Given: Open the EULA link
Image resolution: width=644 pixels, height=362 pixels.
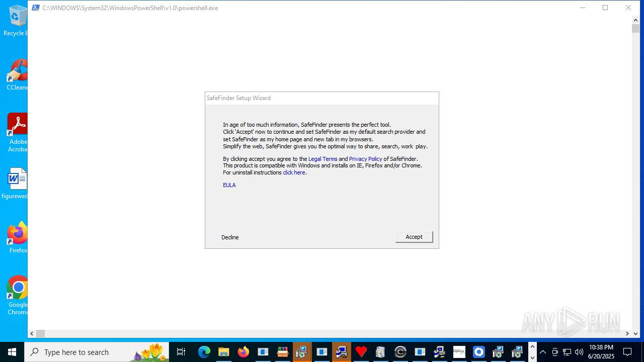Looking at the screenshot, I should click(x=229, y=185).
